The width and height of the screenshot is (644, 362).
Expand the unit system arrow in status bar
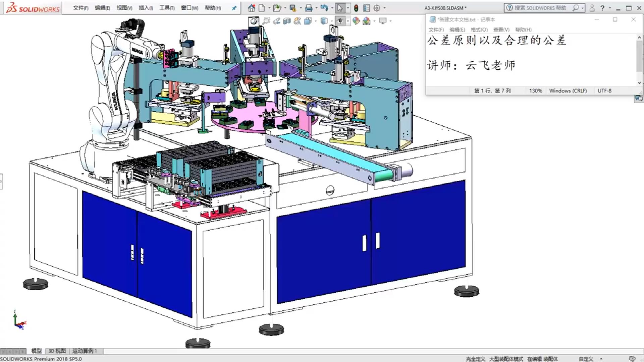[601, 359]
